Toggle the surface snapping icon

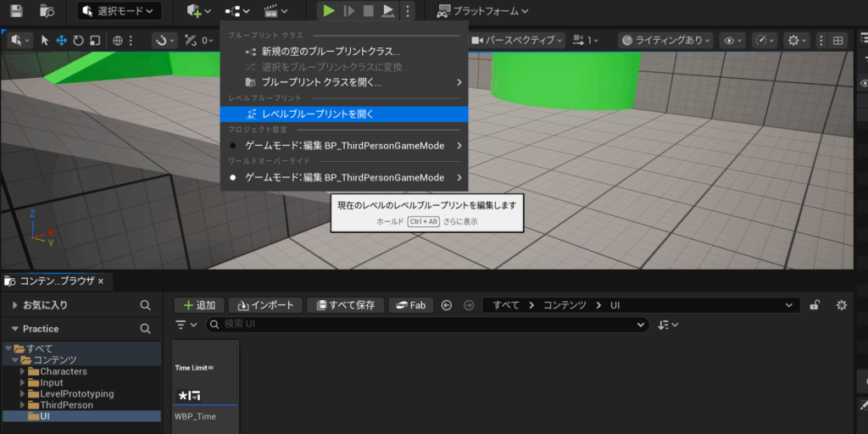(163, 40)
